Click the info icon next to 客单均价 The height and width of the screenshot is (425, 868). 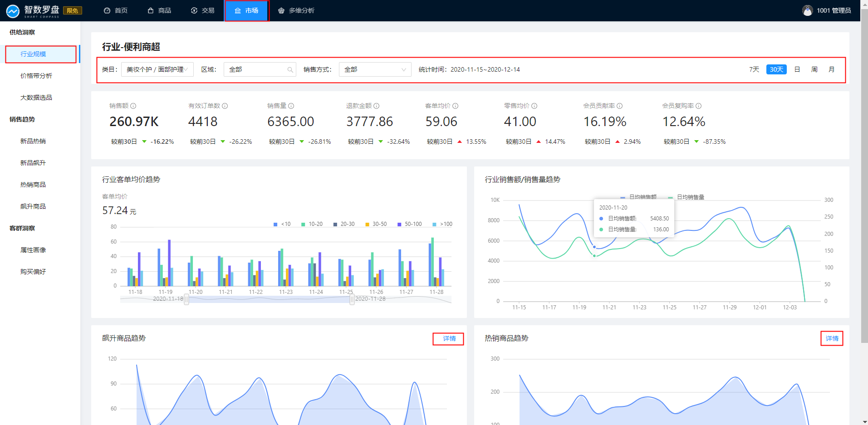coord(456,106)
